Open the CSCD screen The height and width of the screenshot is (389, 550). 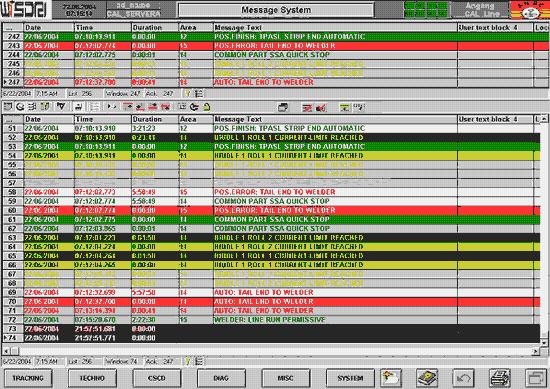point(156,378)
